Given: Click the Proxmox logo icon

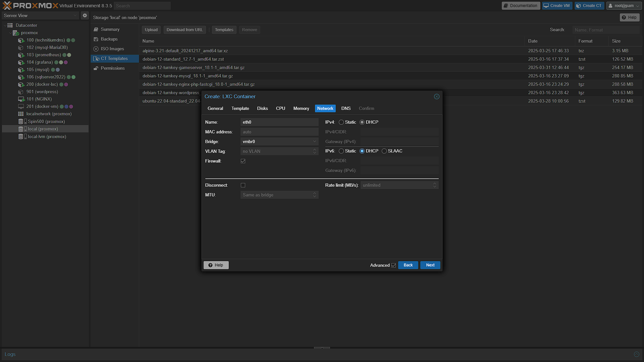Looking at the screenshot, I should pos(7,6).
